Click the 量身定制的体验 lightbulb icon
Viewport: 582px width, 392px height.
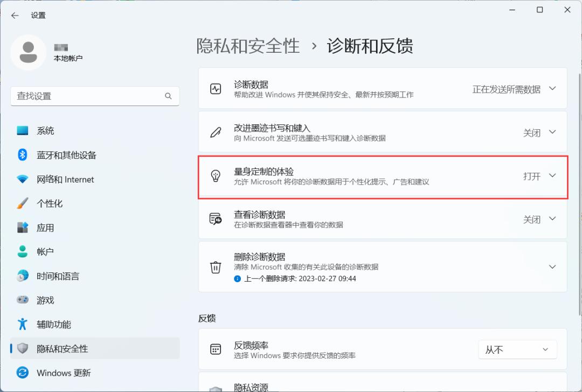[x=216, y=176]
